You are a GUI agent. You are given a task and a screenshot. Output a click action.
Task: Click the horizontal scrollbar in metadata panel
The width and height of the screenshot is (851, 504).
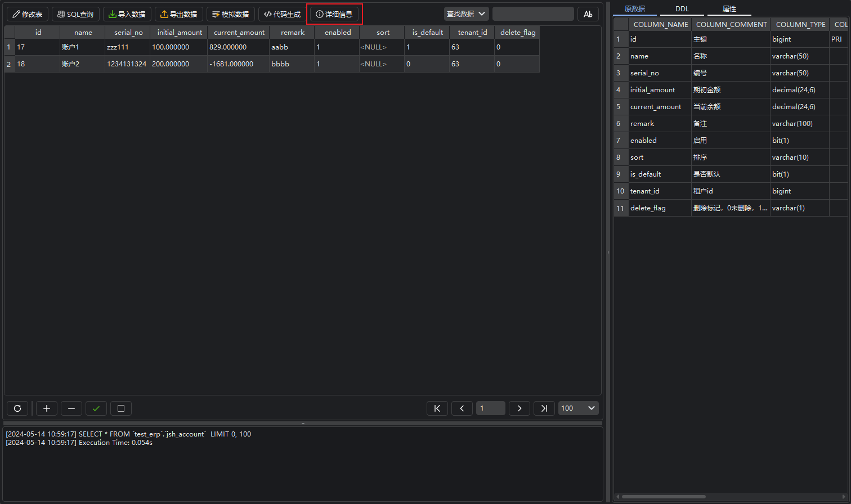(663, 497)
